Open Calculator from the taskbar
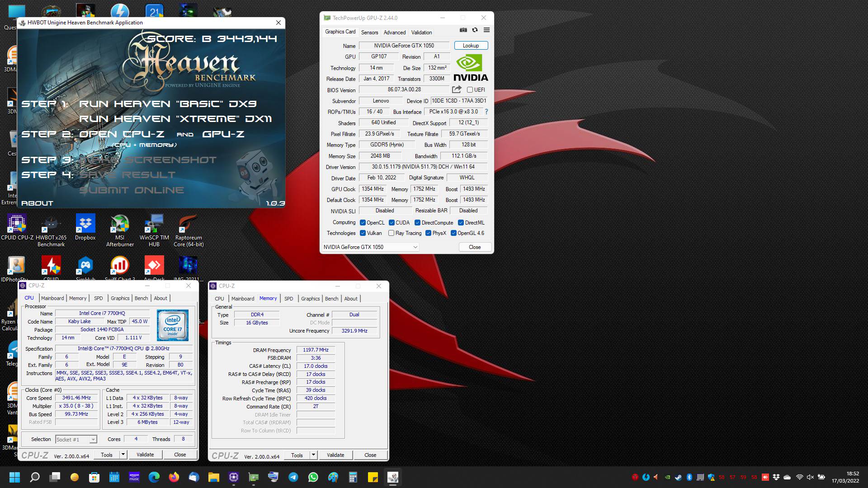Viewport: 868px width, 488px height. (353, 477)
